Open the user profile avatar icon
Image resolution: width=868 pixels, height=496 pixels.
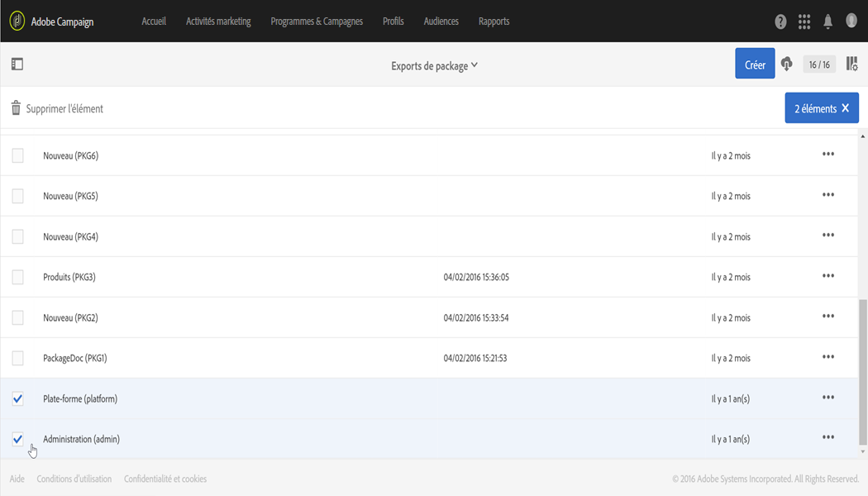pos(851,21)
